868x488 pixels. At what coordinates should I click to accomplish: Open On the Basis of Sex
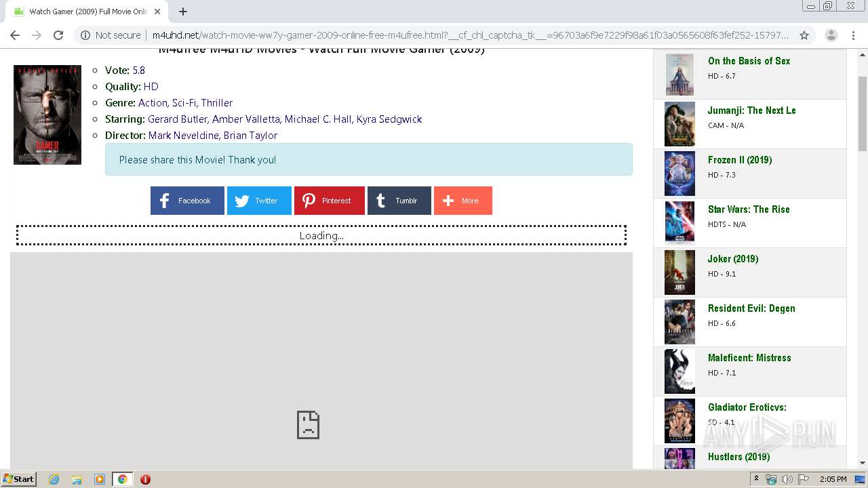coord(749,61)
